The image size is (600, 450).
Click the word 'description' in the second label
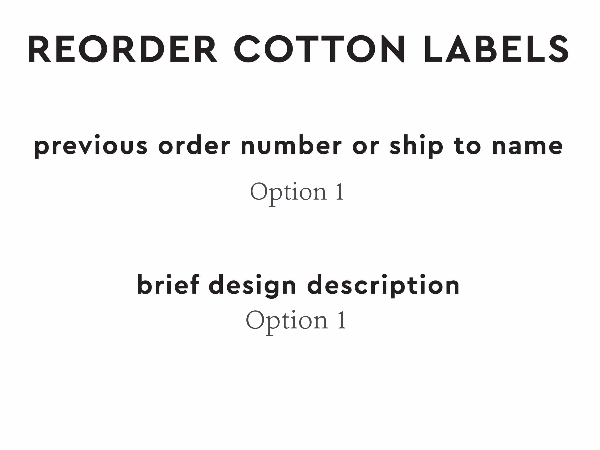point(383,286)
